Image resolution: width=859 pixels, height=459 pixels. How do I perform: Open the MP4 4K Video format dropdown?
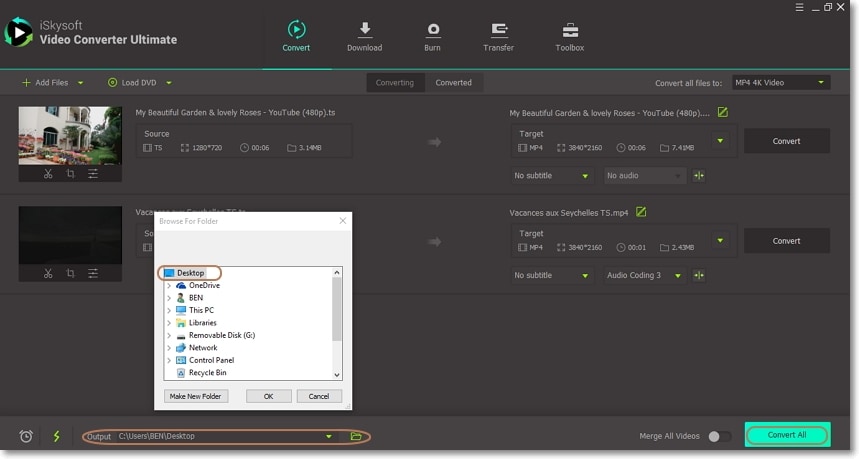[781, 83]
